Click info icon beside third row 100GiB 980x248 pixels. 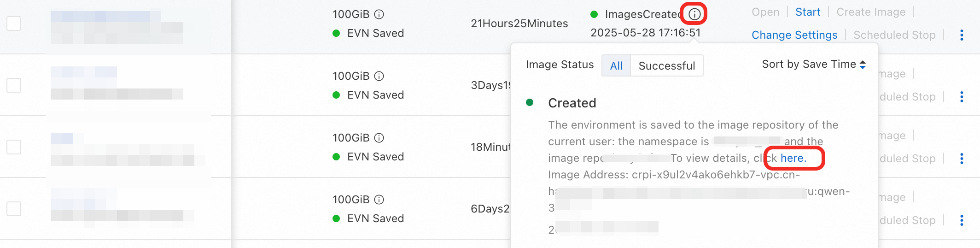pos(379,138)
